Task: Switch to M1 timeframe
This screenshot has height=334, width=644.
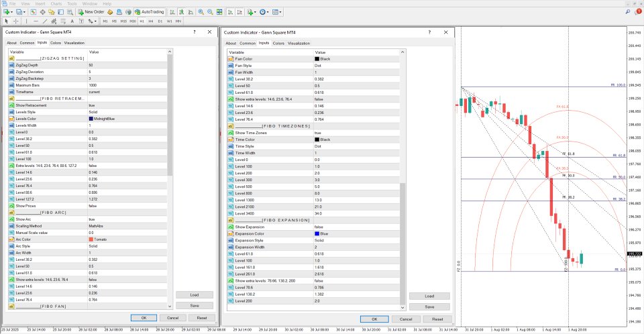Action: point(105,21)
